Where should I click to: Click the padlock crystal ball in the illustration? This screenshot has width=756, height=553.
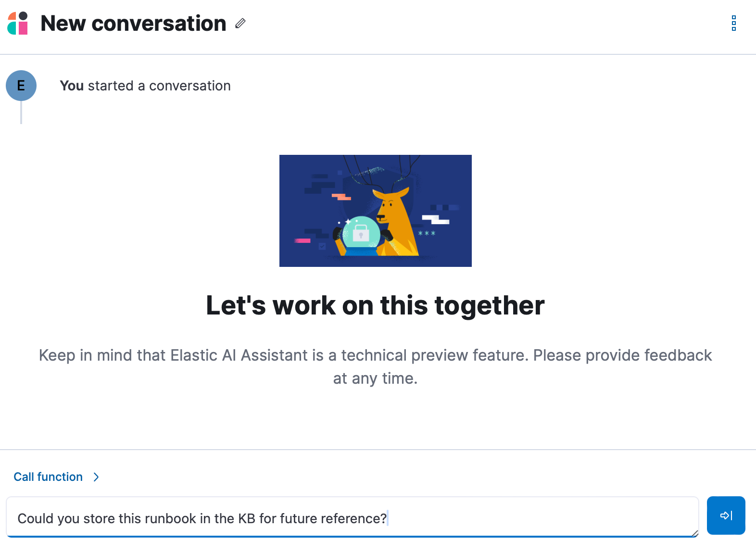pos(361,233)
